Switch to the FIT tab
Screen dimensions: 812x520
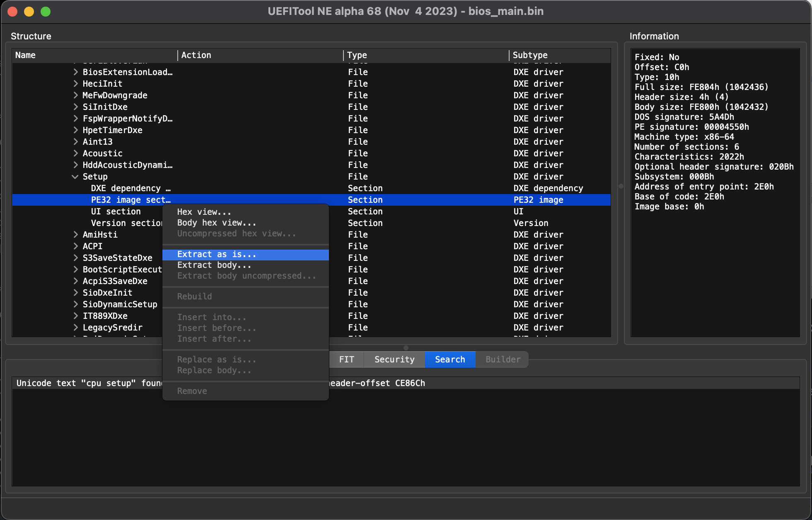[x=347, y=360]
